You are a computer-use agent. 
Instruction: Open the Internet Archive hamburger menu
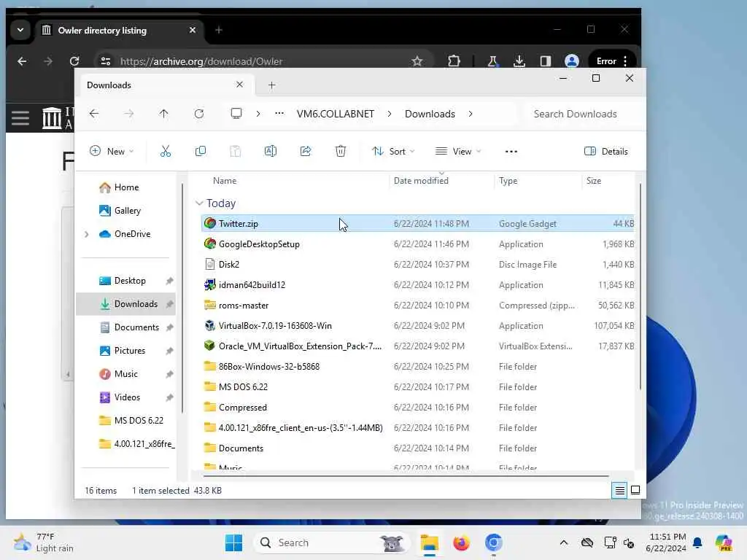[x=20, y=117]
